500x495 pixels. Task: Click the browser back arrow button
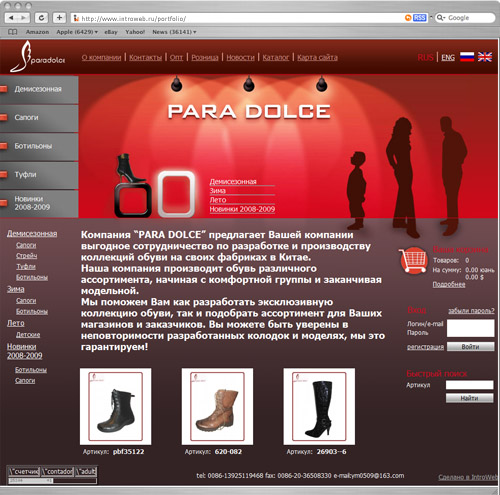click(x=11, y=18)
